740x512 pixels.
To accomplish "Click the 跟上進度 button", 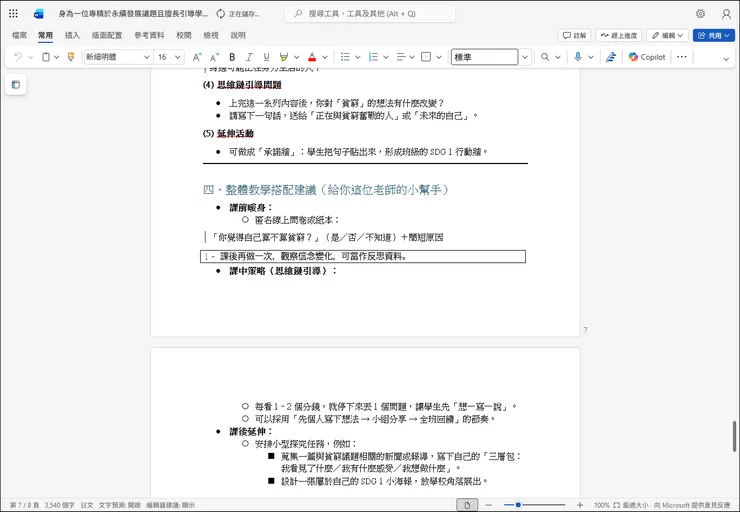I will point(619,35).
